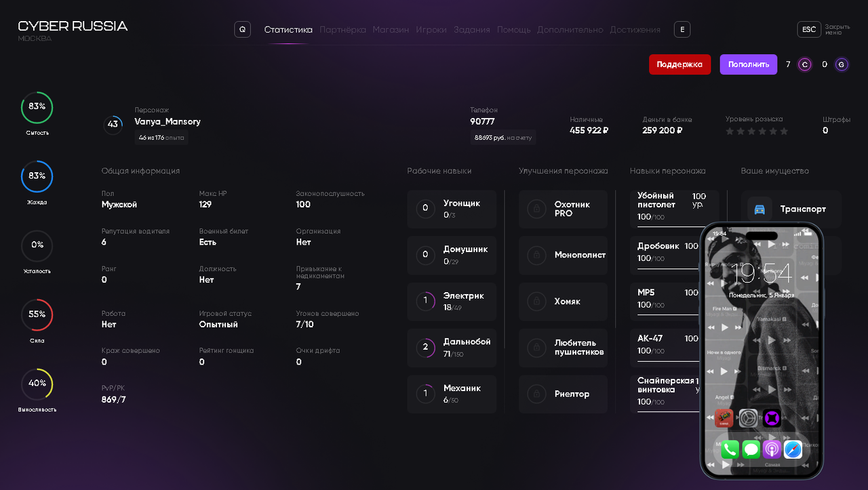Screen dimensions: 868x490
Task: Select the Охотник PRO upgrade card
Action: [563, 209]
